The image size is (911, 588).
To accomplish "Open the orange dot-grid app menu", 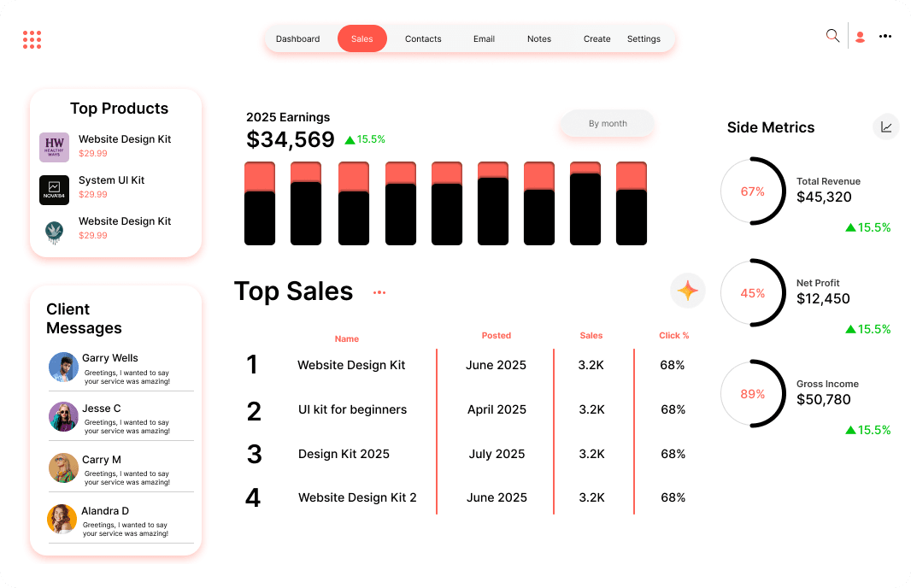I will click(x=32, y=39).
